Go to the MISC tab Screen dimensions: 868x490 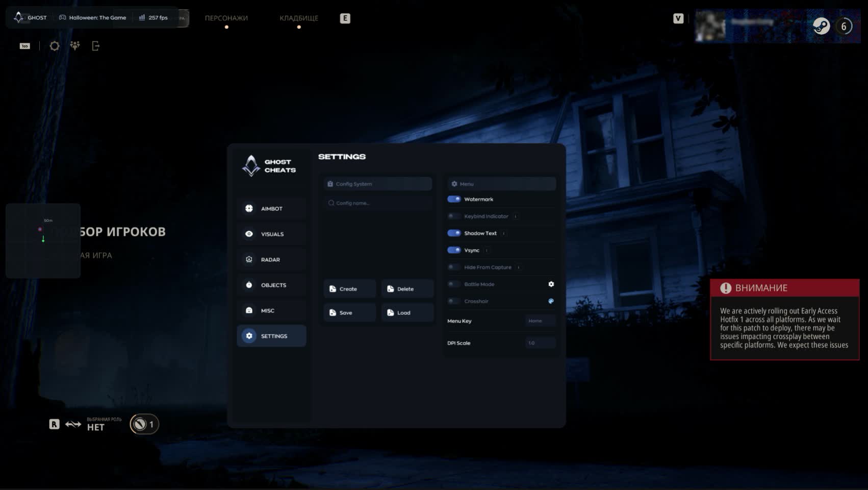(271, 310)
